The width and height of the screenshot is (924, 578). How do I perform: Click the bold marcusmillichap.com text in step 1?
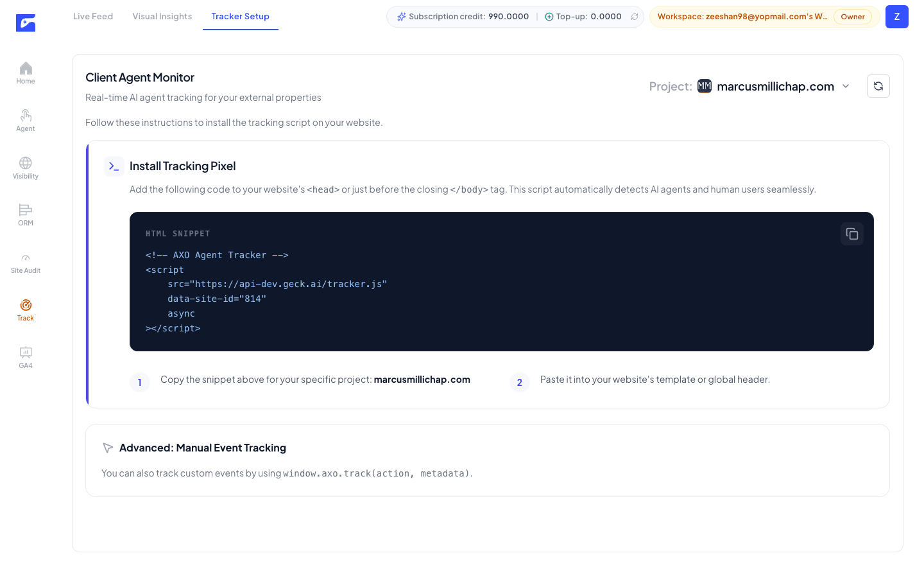(422, 380)
